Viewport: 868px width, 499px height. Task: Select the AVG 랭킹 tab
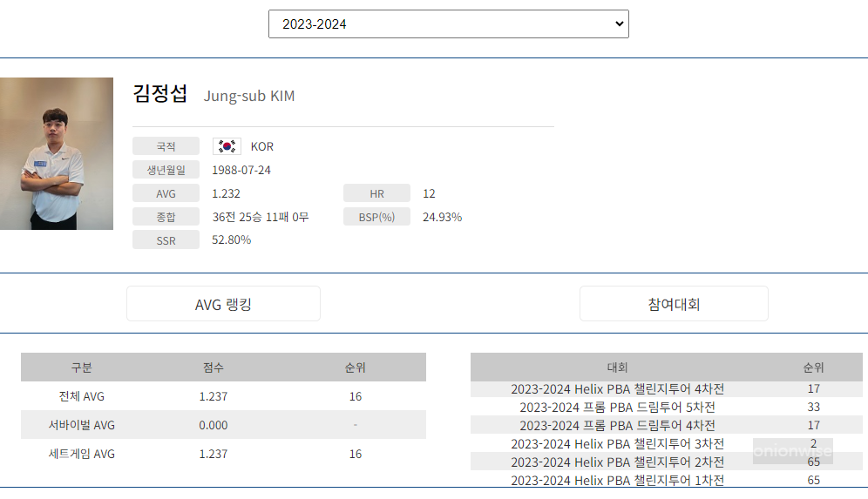[223, 304]
